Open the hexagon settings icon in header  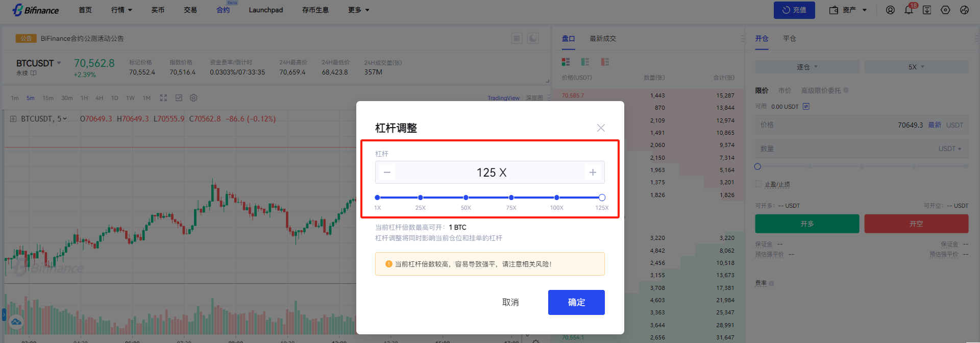pos(945,10)
